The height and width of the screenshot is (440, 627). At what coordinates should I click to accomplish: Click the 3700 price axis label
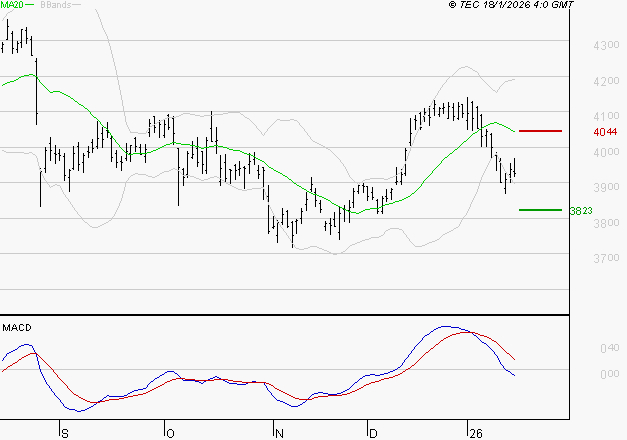[x=606, y=258]
